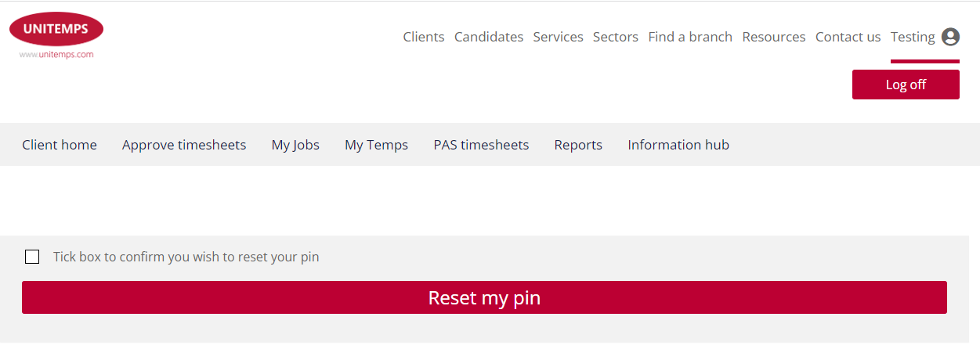
Task: Click the user profile avatar icon
Action: tap(950, 37)
